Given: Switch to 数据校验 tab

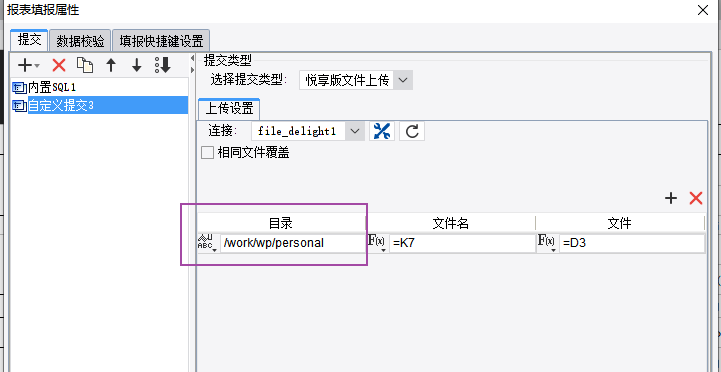Looking at the screenshot, I should click(80, 41).
